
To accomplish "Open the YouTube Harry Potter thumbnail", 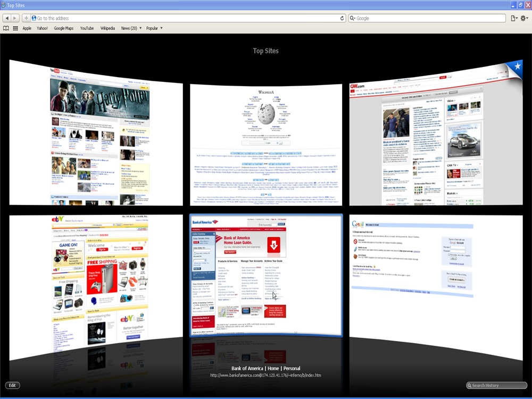I will [96, 132].
